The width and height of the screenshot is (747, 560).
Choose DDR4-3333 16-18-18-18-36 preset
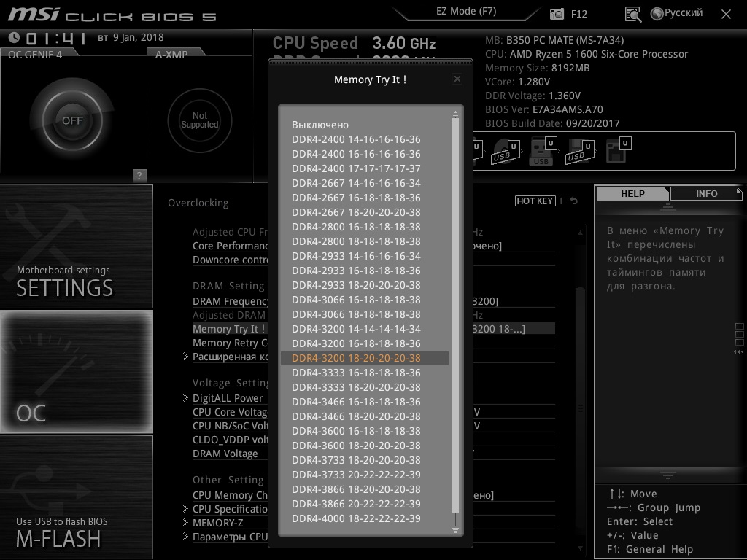pyautogui.click(x=365, y=373)
